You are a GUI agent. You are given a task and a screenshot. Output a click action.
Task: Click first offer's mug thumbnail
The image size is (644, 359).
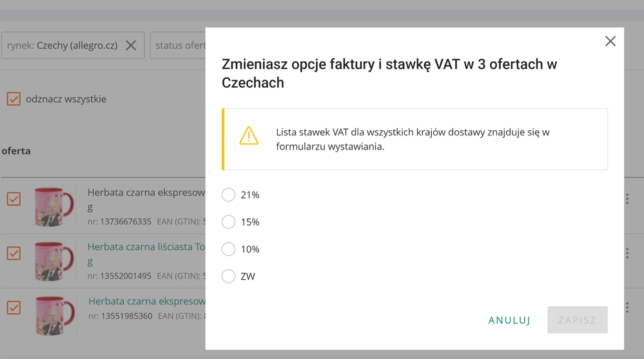coord(54,206)
